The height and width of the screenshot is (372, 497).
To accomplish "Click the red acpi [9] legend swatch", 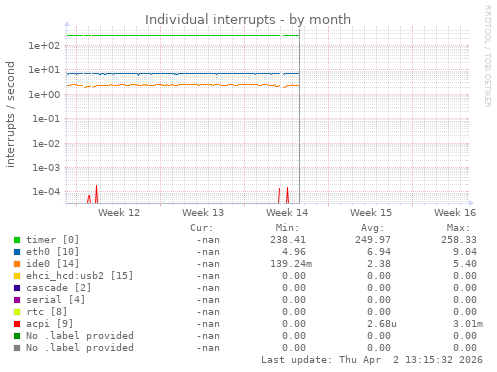I will pos(17,324).
